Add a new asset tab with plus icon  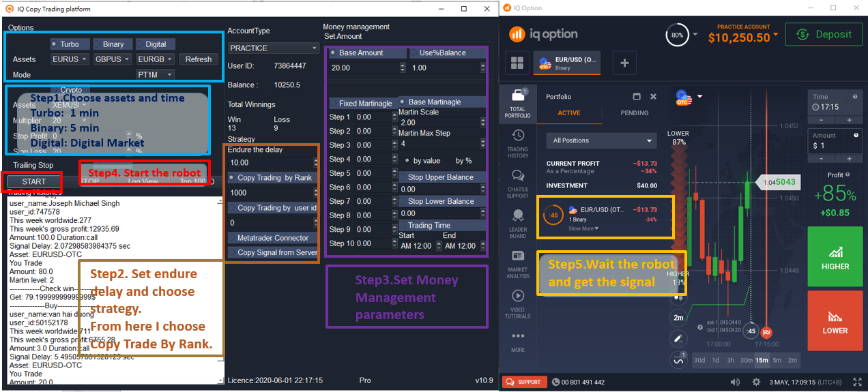click(624, 63)
